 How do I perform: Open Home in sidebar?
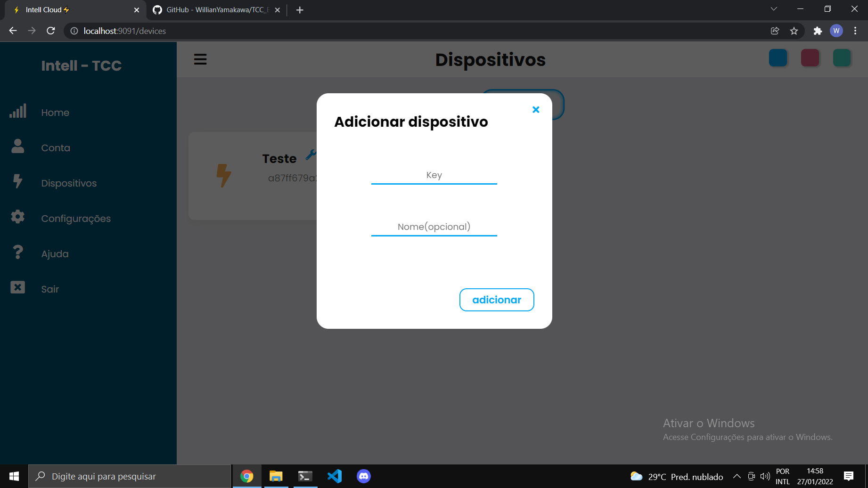[x=55, y=113]
